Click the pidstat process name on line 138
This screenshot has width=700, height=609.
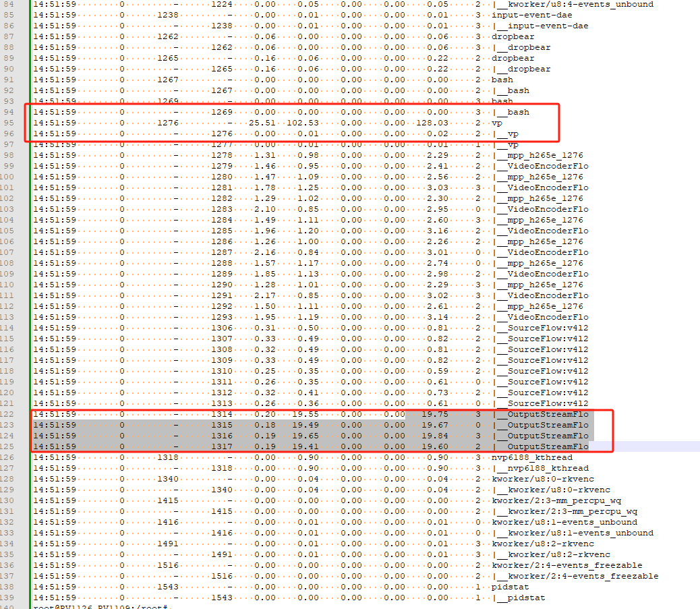[511, 587]
